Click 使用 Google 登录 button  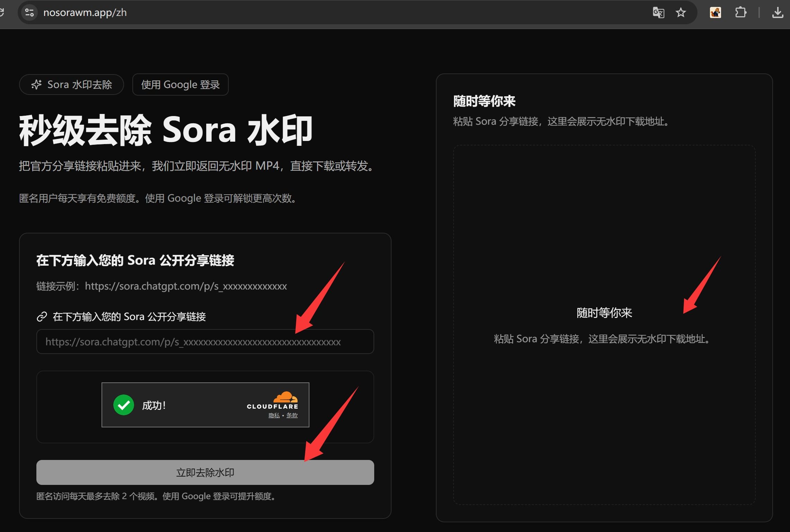[x=180, y=85]
